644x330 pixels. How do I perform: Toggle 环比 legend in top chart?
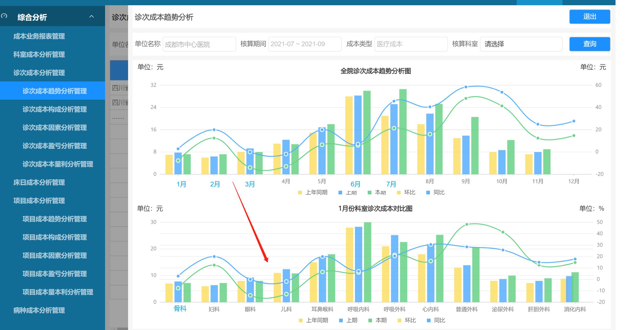pyautogui.click(x=406, y=193)
